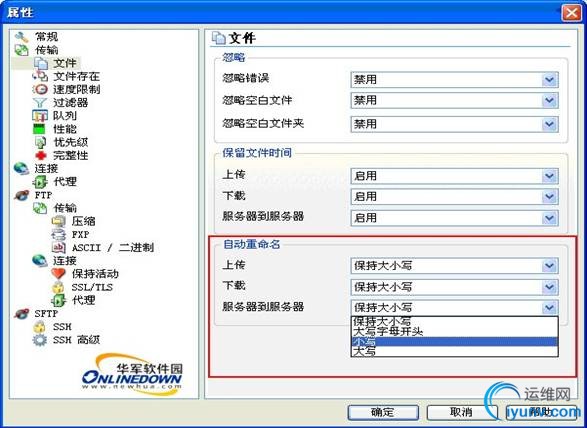Select 完整性 label in the tree
Screen dimensions: 587x428
(70, 155)
